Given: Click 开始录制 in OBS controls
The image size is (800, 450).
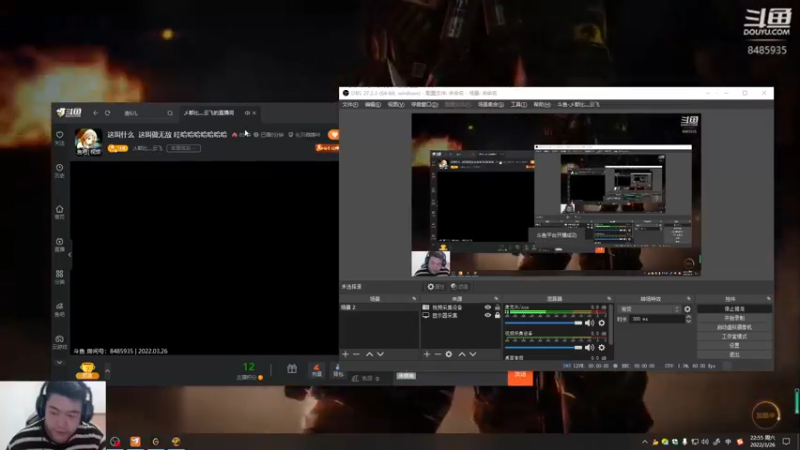Looking at the screenshot, I should 734,318.
